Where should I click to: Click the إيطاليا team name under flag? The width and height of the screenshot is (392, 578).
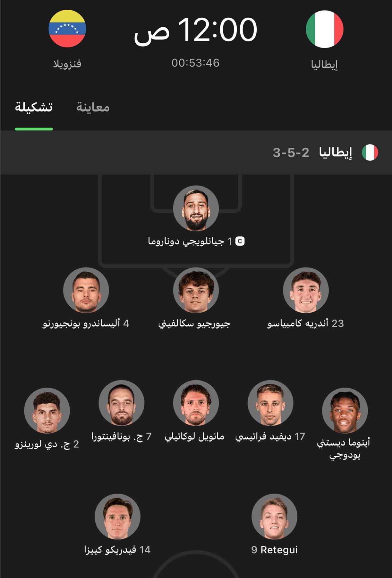[324, 64]
